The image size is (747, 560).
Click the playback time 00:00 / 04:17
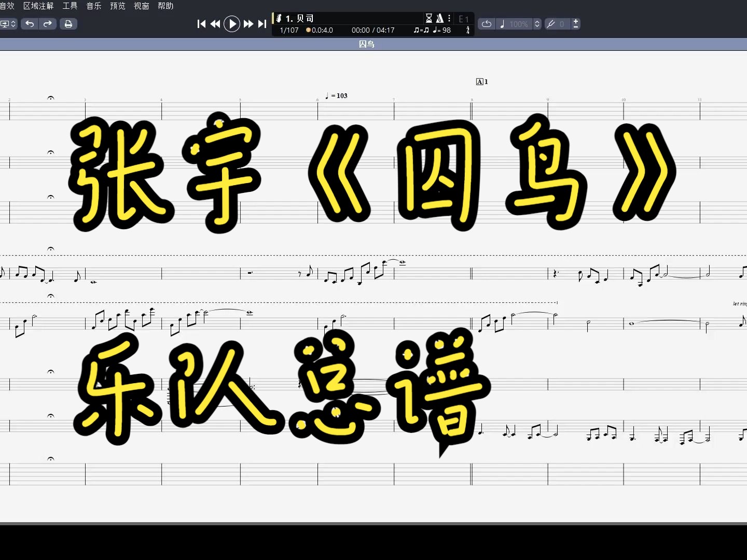tap(373, 30)
